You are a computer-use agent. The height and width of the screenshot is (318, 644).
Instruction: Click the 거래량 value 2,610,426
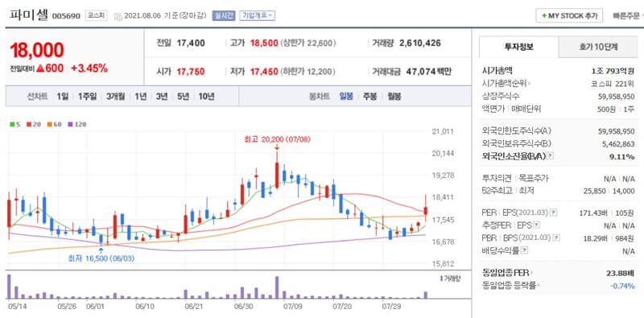[x=420, y=43]
